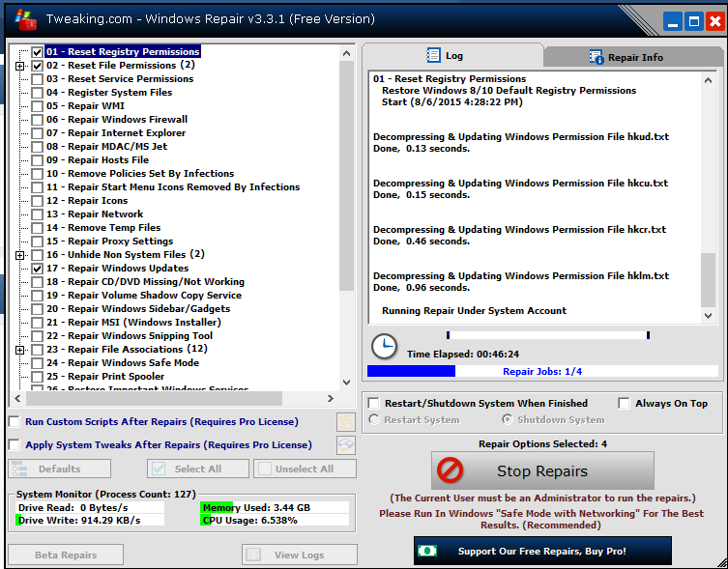The height and width of the screenshot is (569, 728).
Task: Click the View Logs button
Action: [x=300, y=555]
